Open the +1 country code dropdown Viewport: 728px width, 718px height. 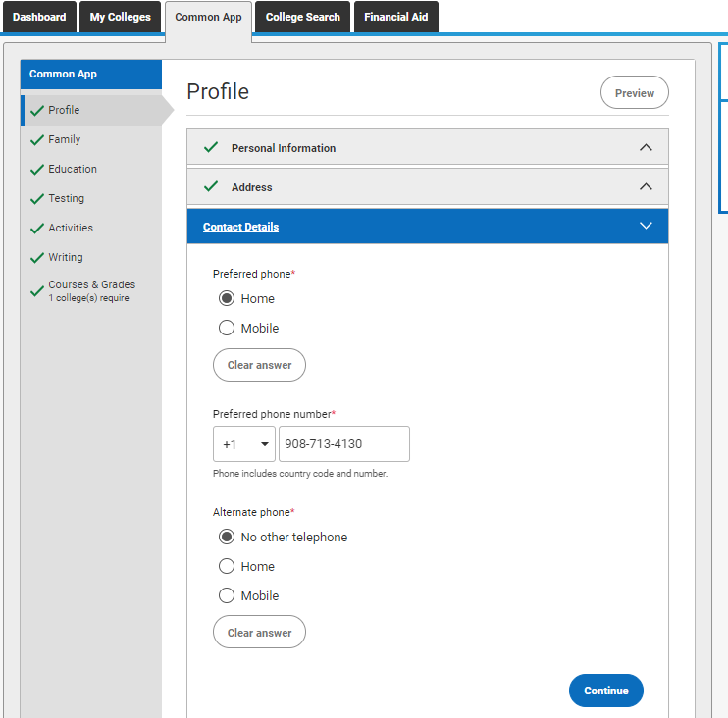point(244,444)
